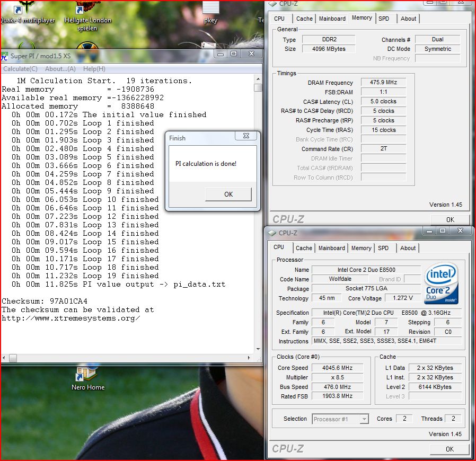The width and height of the screenshot is (476, 461).
Task: Click the Intel Core 2 Duo logo
Action: (x=442, y=283)
